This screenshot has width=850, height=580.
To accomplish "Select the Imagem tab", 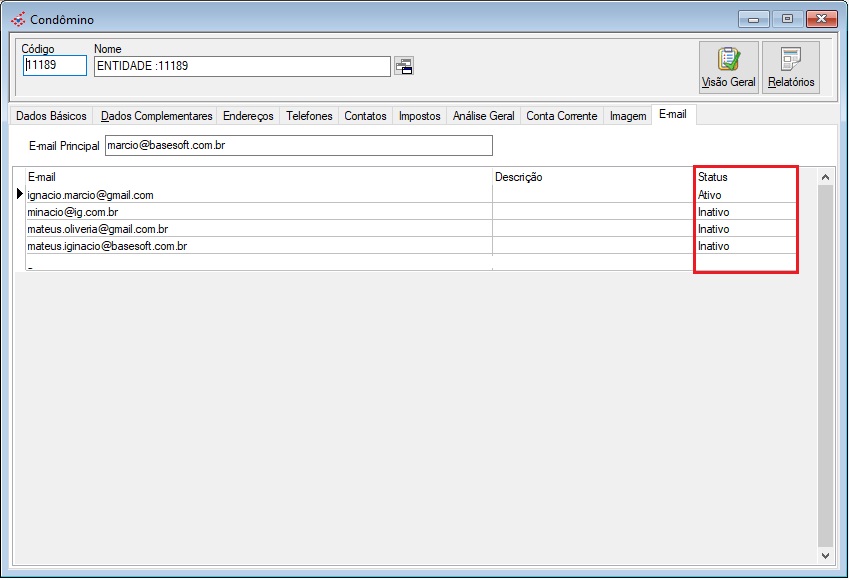I will [x=627, y=116].
